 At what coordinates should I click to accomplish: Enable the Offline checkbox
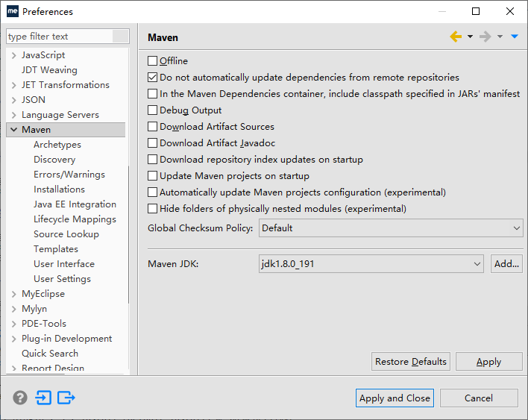pyautogui.click(x=153, y=61)
